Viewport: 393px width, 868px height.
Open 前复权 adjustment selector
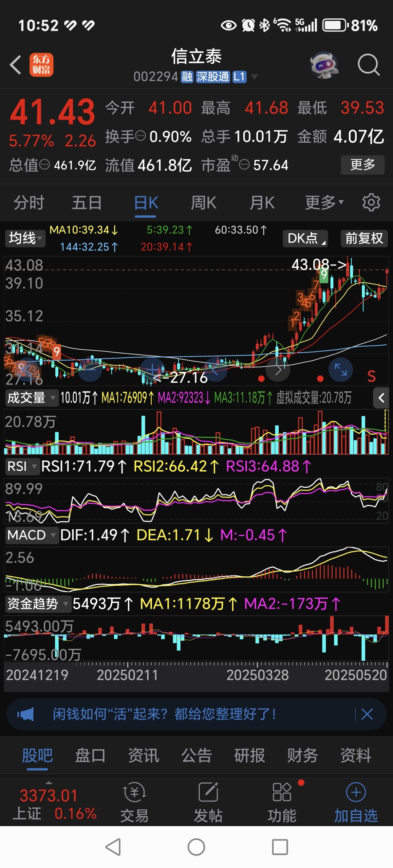(364, 238)
